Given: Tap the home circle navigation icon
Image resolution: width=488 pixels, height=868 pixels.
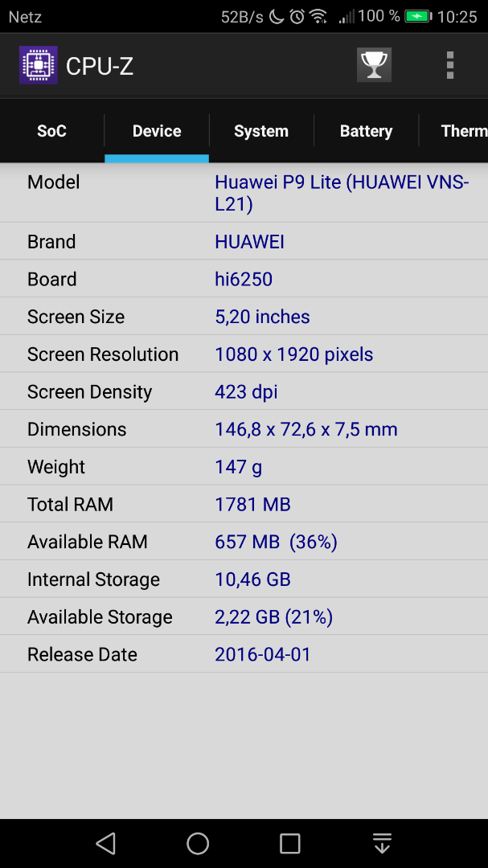Looking at the screenshot, I should point(198,844).
